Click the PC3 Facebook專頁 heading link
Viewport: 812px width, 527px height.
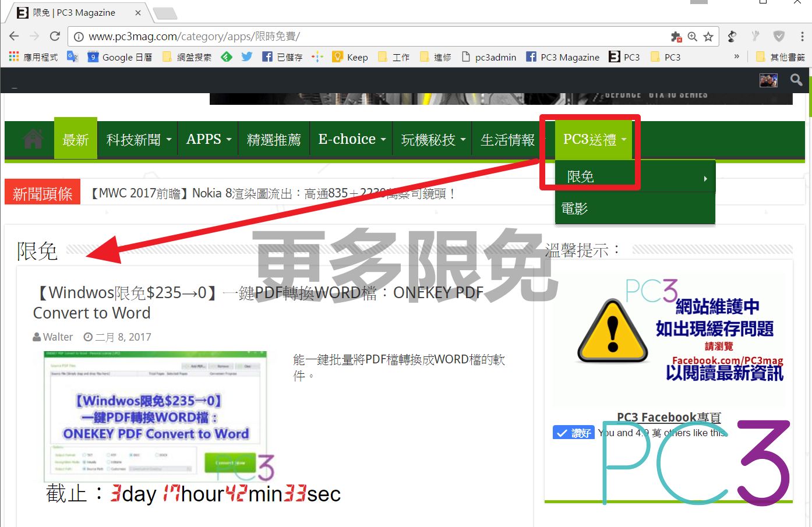point(669,417)
